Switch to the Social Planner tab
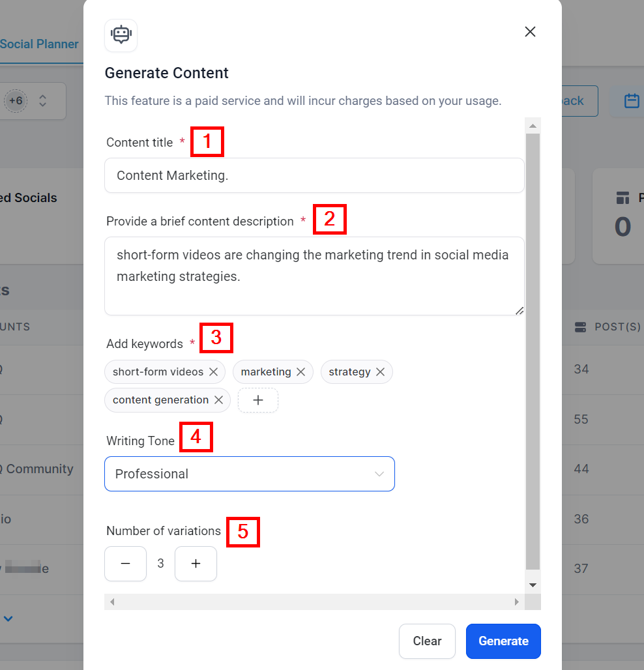Viewport: 644px width, 670px height. (39, 44)
